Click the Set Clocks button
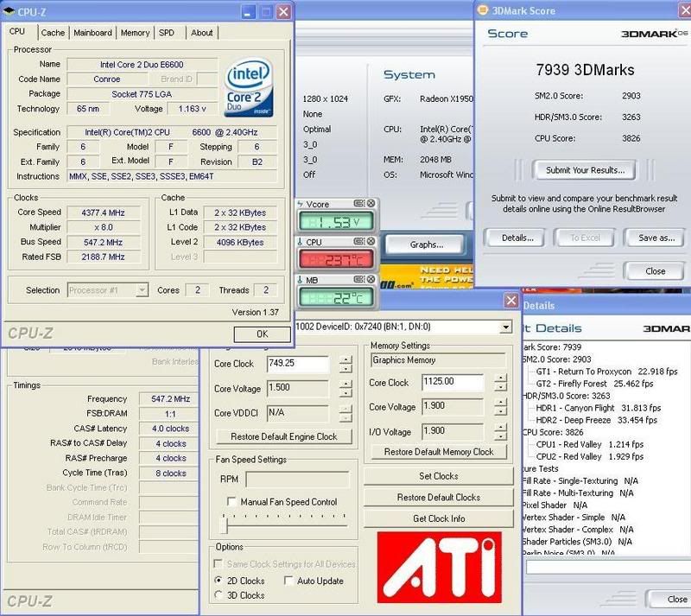Screen dimensions: 691x616 439,476
